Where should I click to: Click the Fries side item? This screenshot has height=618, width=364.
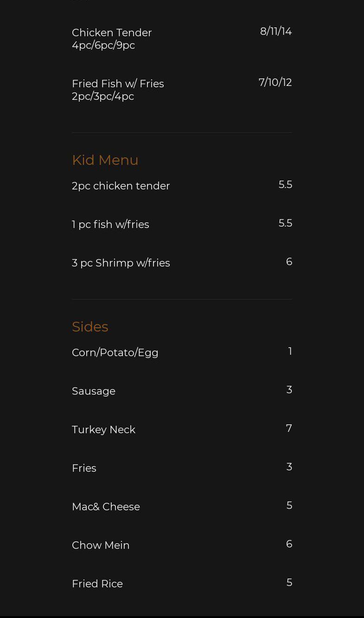(84, 468)
